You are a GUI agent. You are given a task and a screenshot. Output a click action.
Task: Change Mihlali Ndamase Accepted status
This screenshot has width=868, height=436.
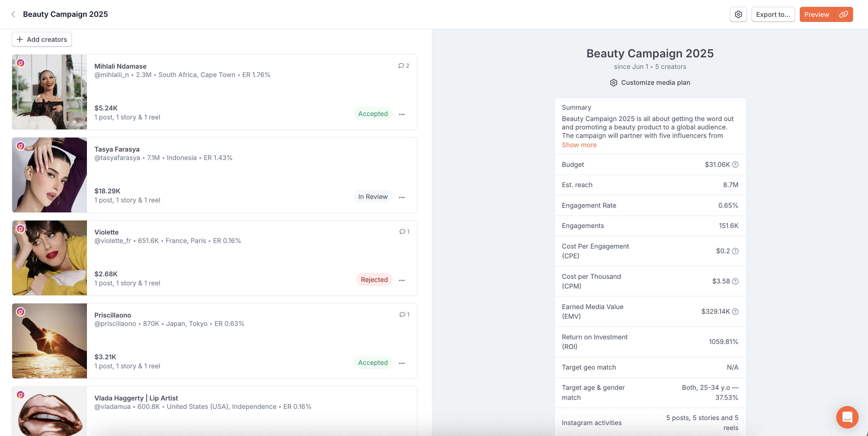[373, 114]
